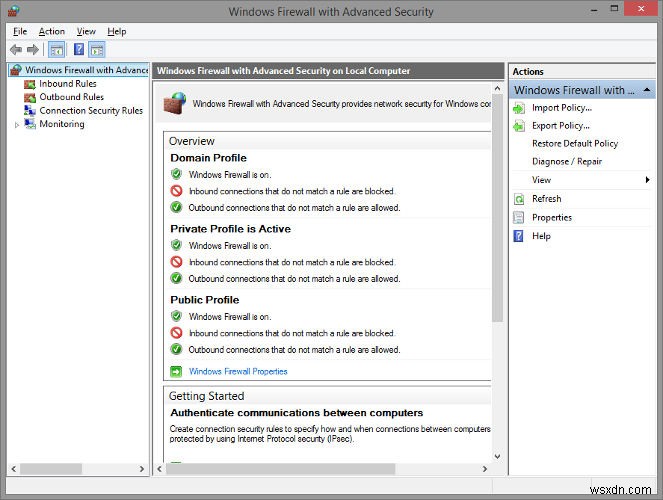The height and width of the screenshot is (500, 663).
Task: Click the center pane scroll down arrow
Action: point(497,456)
